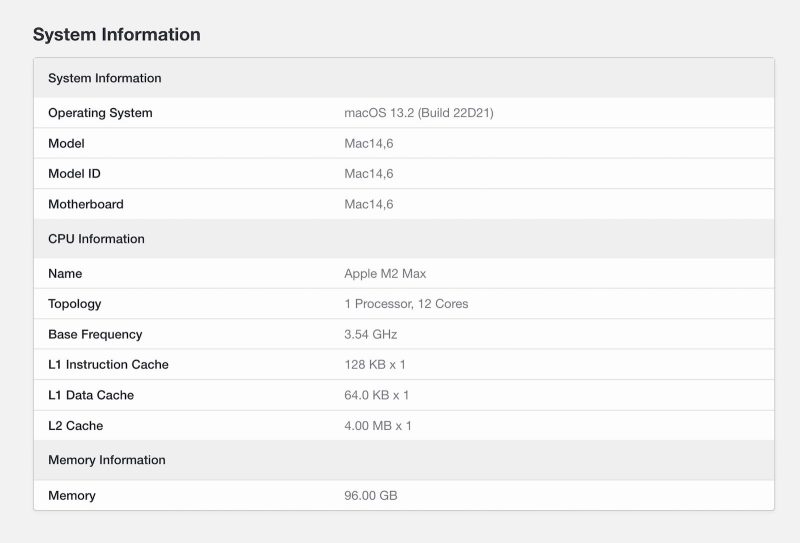Click the 'L1 Data Cache' label
This screenshot has height=543, width=800.
(x=91, y=395)
